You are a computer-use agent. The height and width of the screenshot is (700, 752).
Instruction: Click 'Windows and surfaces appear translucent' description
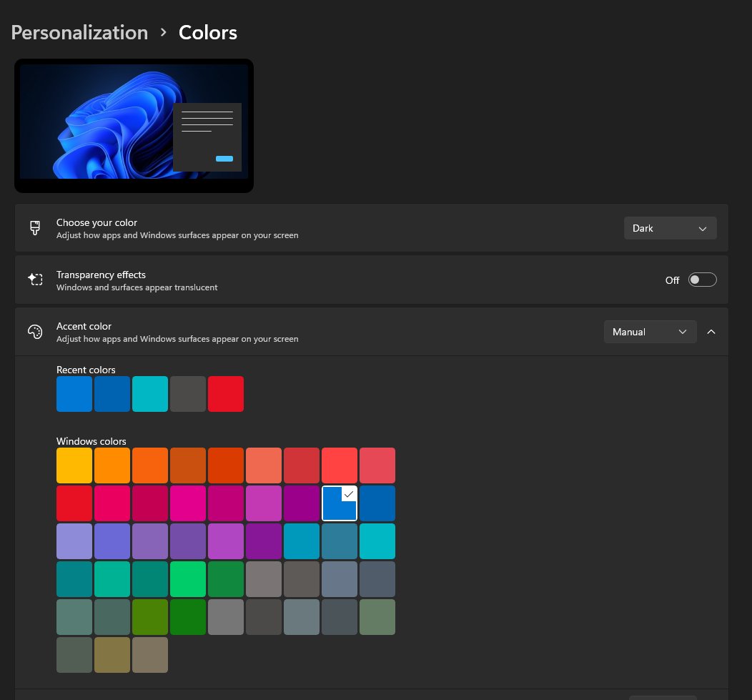coord(137,287)
